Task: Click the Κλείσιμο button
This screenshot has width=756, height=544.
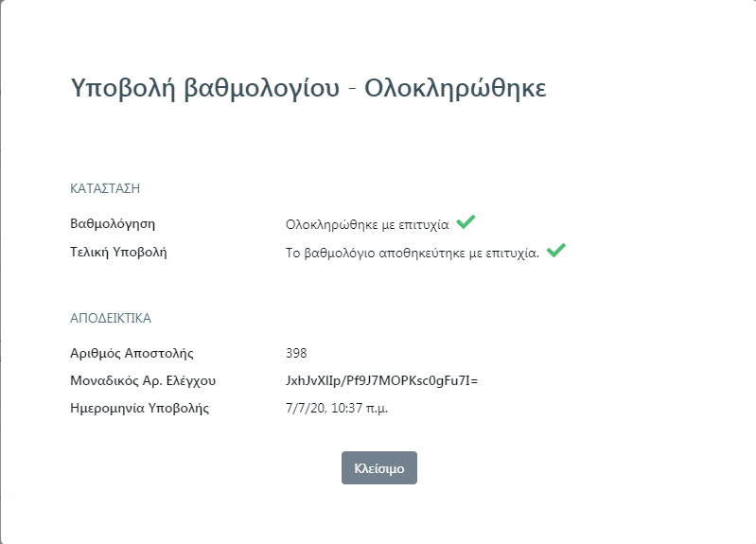Action: point(379,467)
